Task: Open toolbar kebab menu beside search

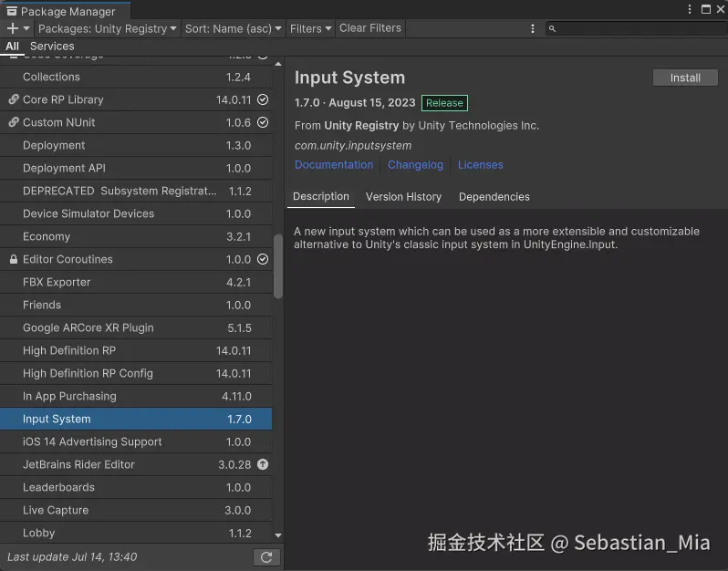Action: click(x=533, y=29)
